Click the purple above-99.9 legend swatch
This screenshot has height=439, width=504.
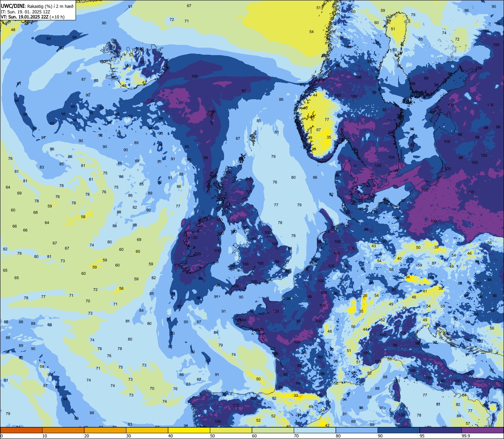click(x=482, y=430)
